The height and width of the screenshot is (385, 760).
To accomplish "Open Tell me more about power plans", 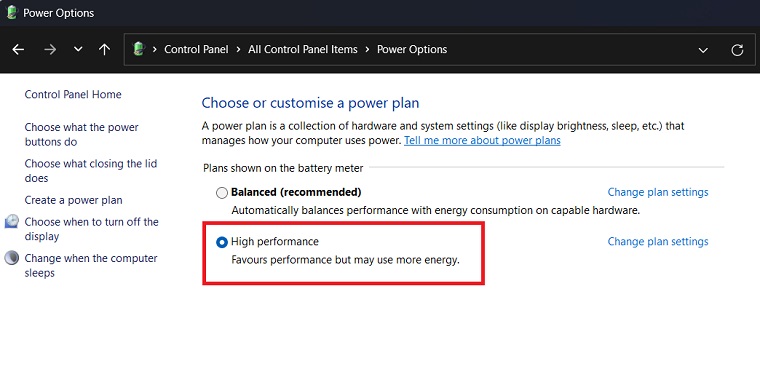I will pos(482,141).
